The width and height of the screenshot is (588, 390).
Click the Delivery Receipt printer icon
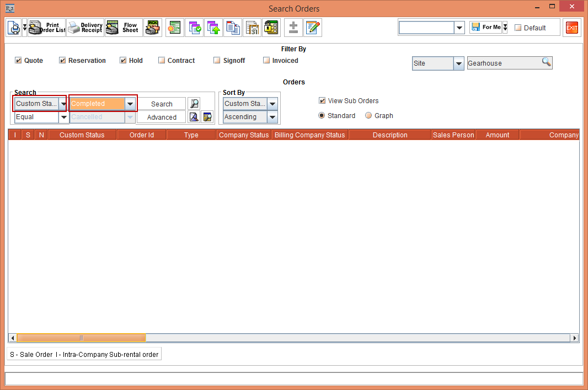click(85, 28)
